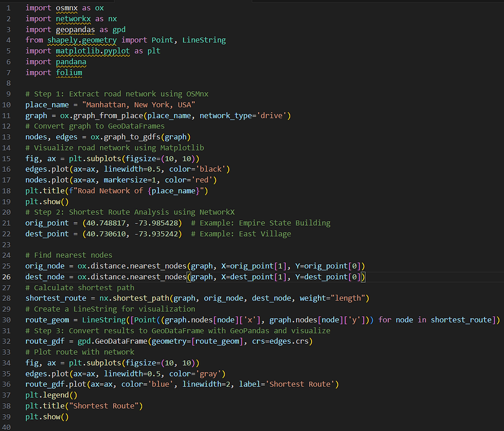Click 'orig_node' at the start of line 25

click(45, 266)
